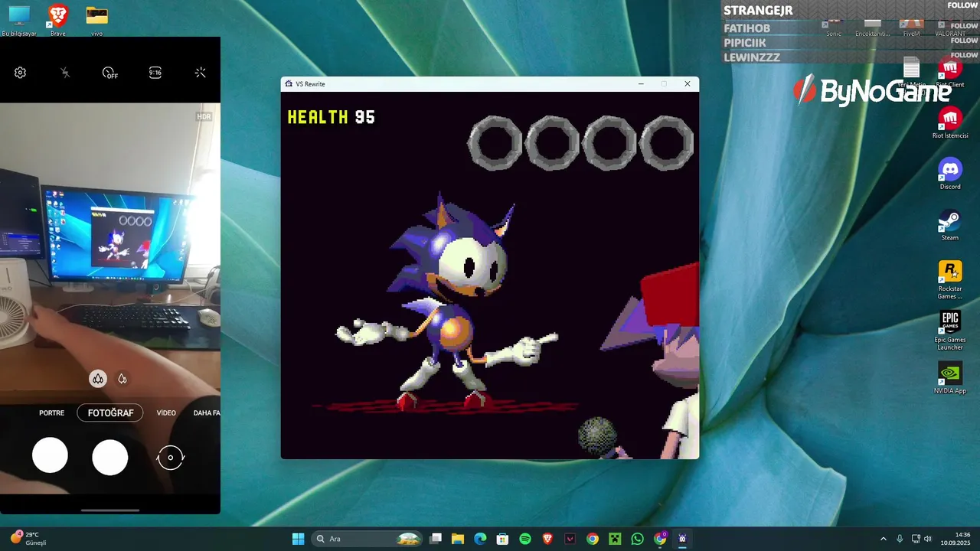Toggle the camera flash icon
The image size is (980, 551).
pos(66,73)
